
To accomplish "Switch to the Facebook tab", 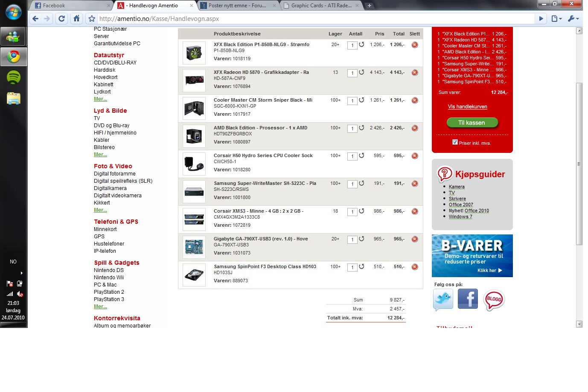I will [71, 6].
